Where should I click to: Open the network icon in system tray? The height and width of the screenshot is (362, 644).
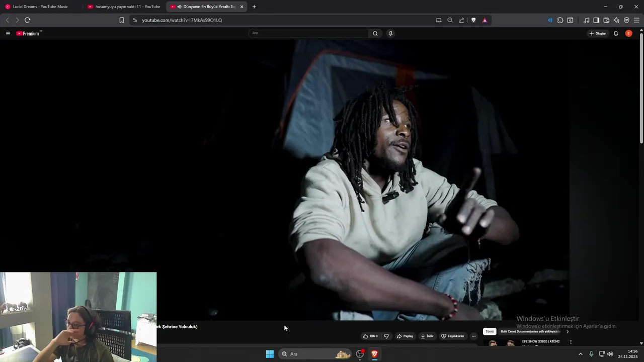(602, 354)
